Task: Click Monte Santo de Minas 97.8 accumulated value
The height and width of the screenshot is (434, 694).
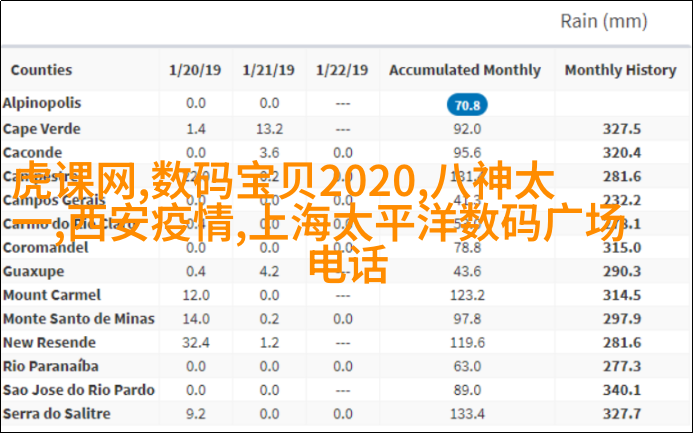Action: tap(467, 319)
